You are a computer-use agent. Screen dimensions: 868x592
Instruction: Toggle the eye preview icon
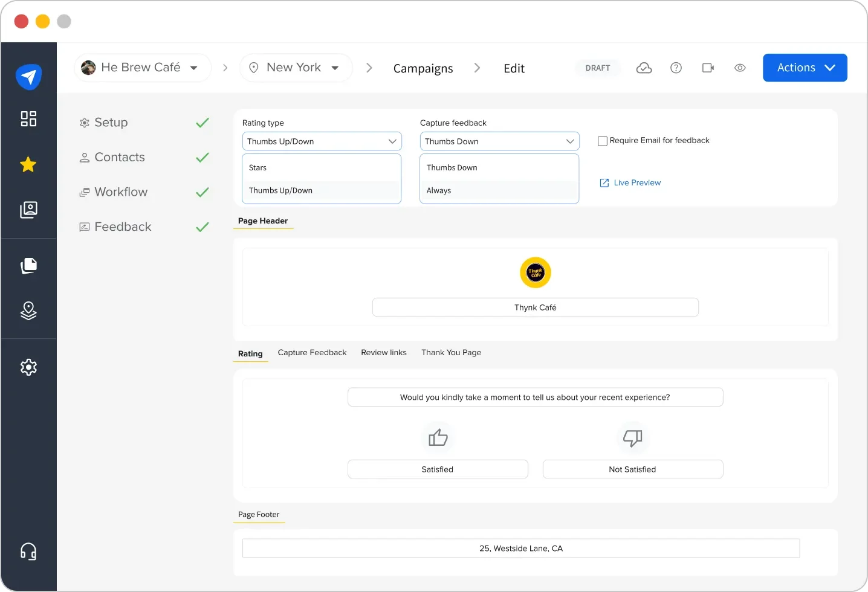[740, 68]
